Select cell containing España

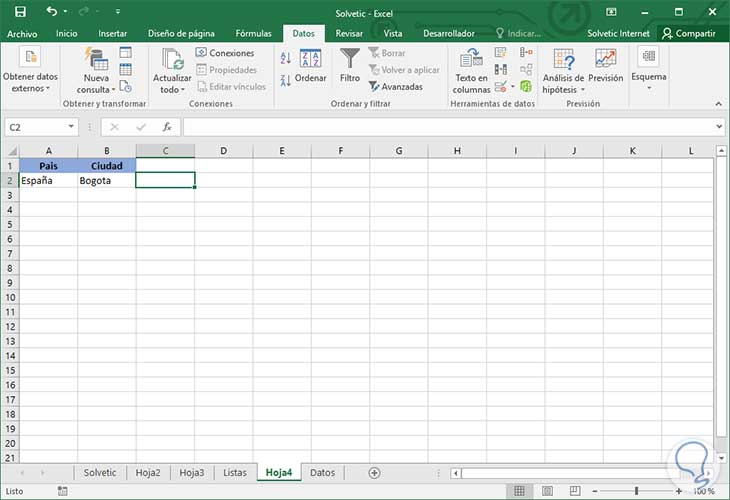[x=48, y=181]
